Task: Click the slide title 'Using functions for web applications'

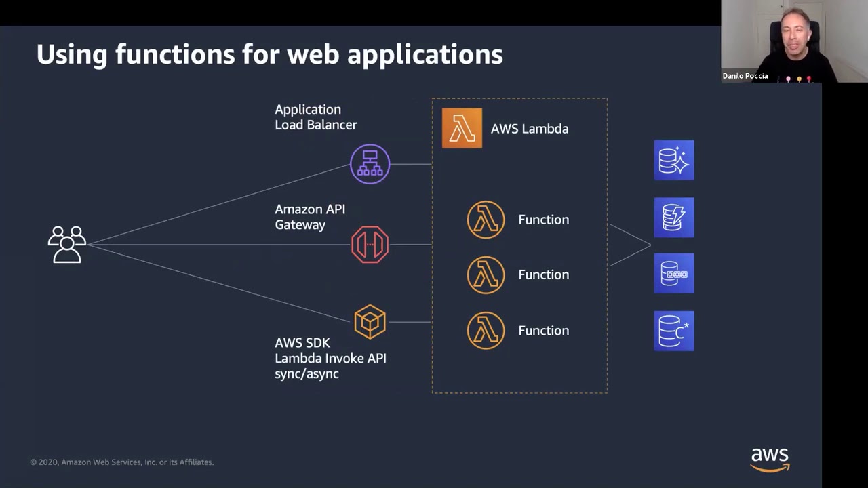Action: tap(269, 54)
